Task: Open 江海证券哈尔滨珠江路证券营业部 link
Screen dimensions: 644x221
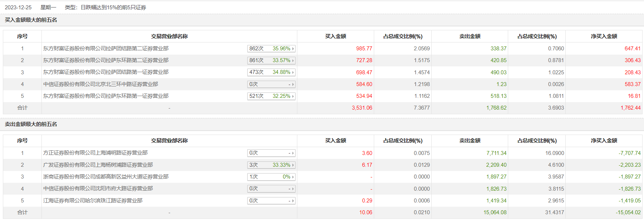Action: click(x=93, y=201)
